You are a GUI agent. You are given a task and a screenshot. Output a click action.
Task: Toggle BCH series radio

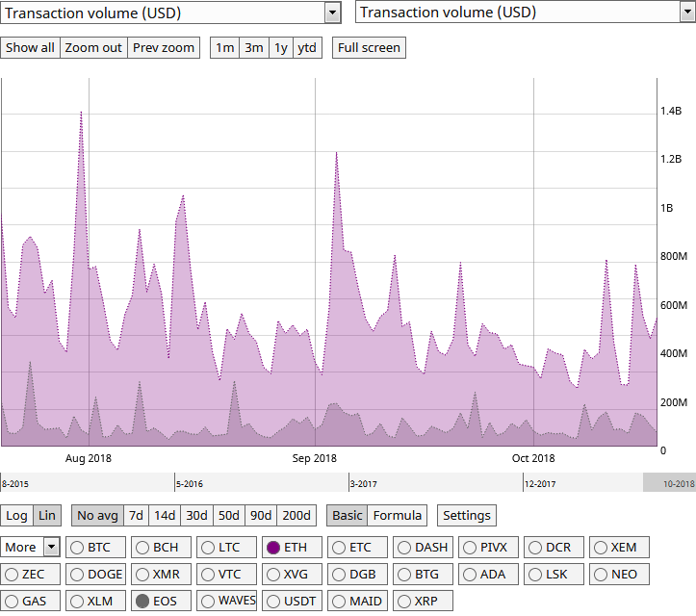pyautogui.click(x=161, y=548)
